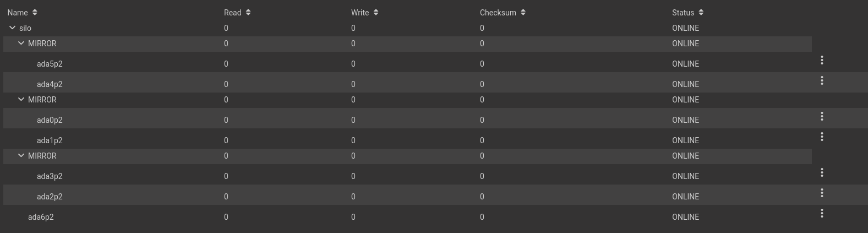Sort table by Write column arrows
868x233 pixels.
click(x=376, y=12)
